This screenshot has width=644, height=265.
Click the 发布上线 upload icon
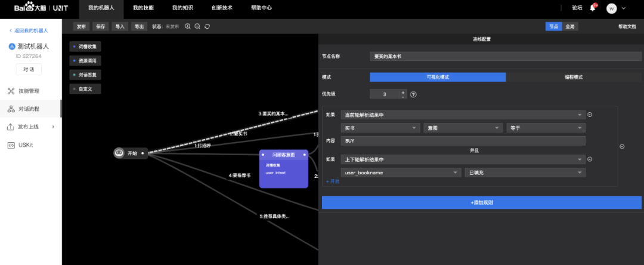click(x=11, y=127)
